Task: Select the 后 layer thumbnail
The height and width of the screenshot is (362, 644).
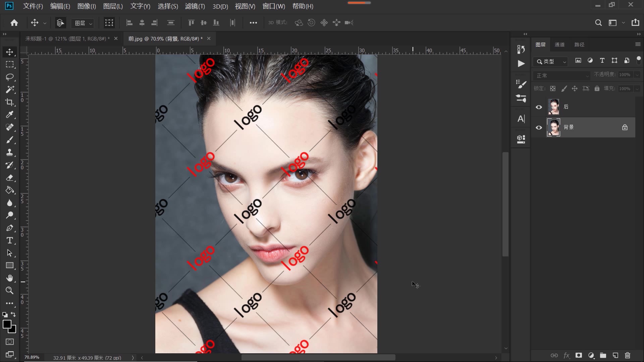Action: click(553, 107)
